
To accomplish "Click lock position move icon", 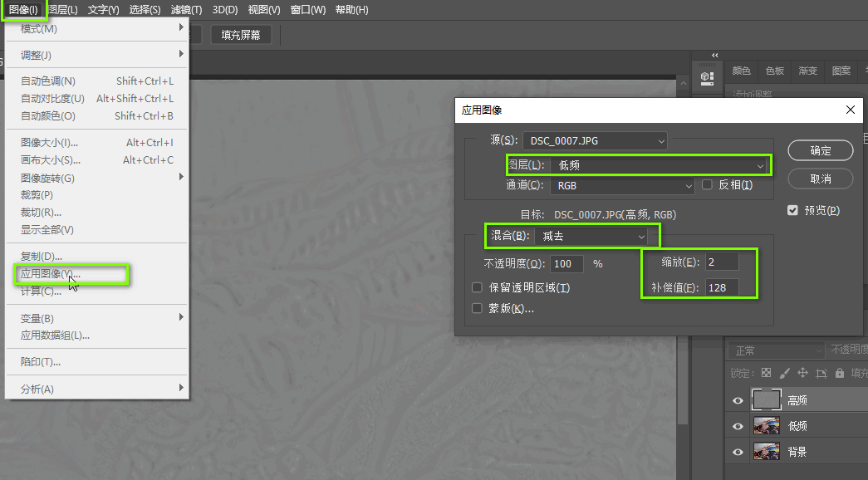I will tap(802, 373).
